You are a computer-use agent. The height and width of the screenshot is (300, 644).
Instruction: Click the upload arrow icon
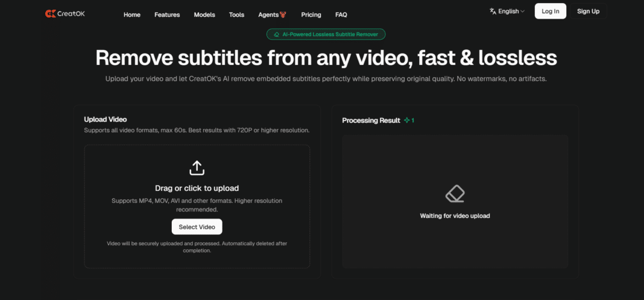coord(197,167)
